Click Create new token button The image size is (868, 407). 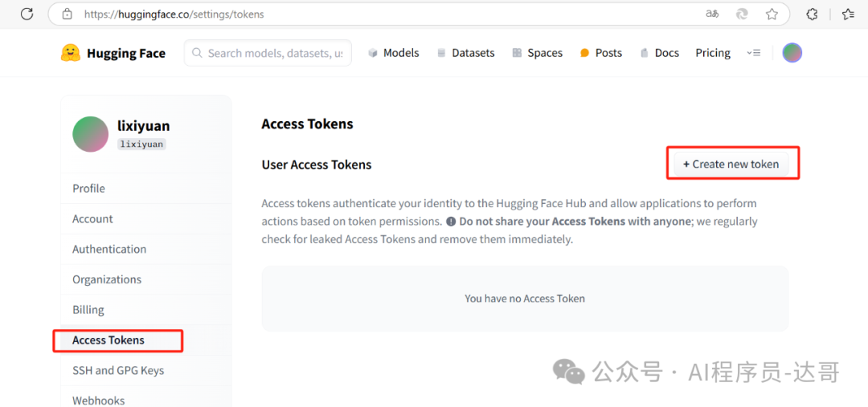[x=731, y=165]
